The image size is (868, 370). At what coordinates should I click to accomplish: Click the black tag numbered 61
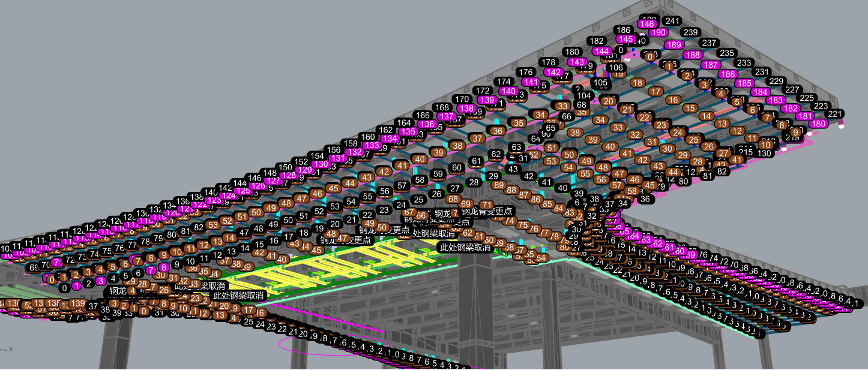477,161
